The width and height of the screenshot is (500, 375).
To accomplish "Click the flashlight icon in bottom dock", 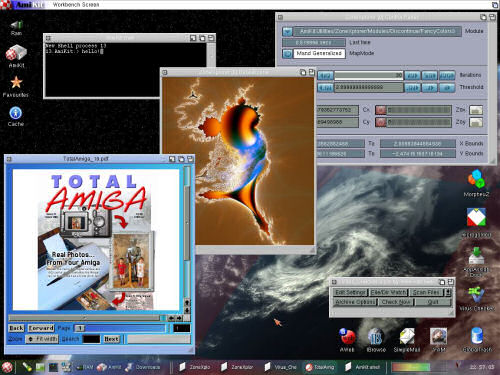I will point(27,367).
